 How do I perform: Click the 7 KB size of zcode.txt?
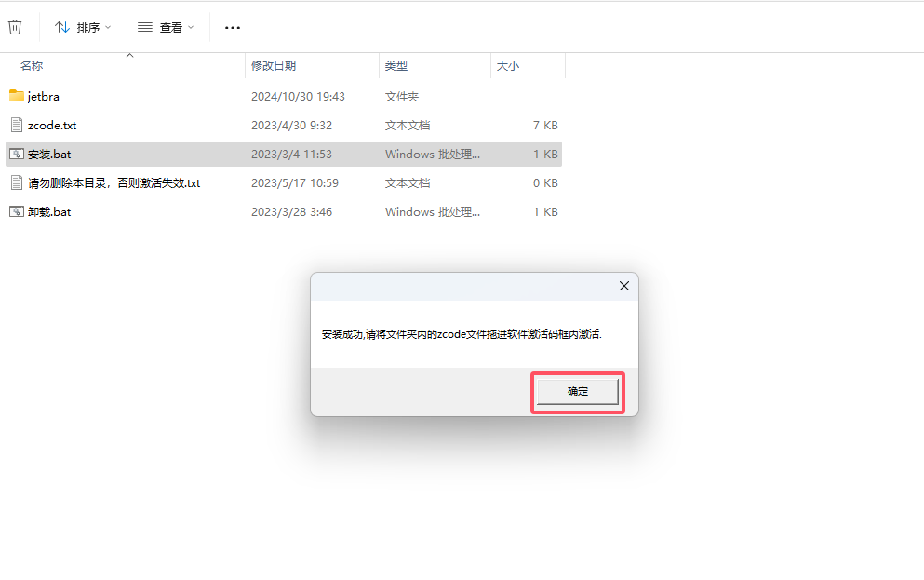click(545, 125)
